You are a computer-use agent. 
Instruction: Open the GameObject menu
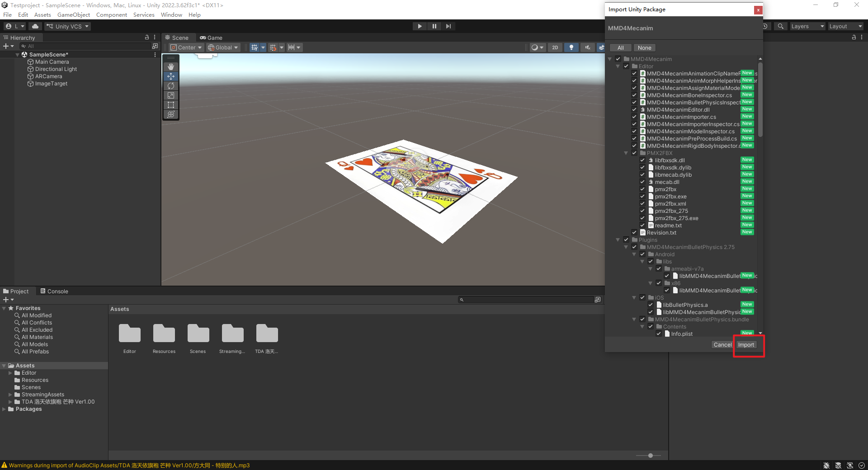pyautogui.click(x=74, y=15)
